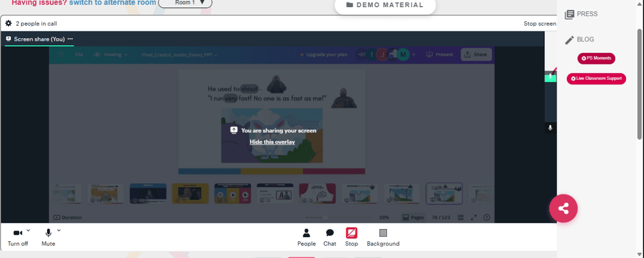Open the Viewing mode dropdown
644x258 pixels.
(111, 54)
